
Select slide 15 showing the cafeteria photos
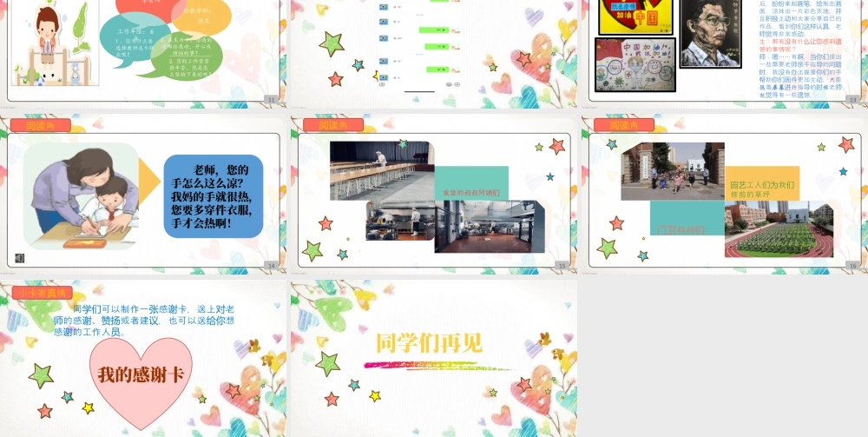click(434, 194)
